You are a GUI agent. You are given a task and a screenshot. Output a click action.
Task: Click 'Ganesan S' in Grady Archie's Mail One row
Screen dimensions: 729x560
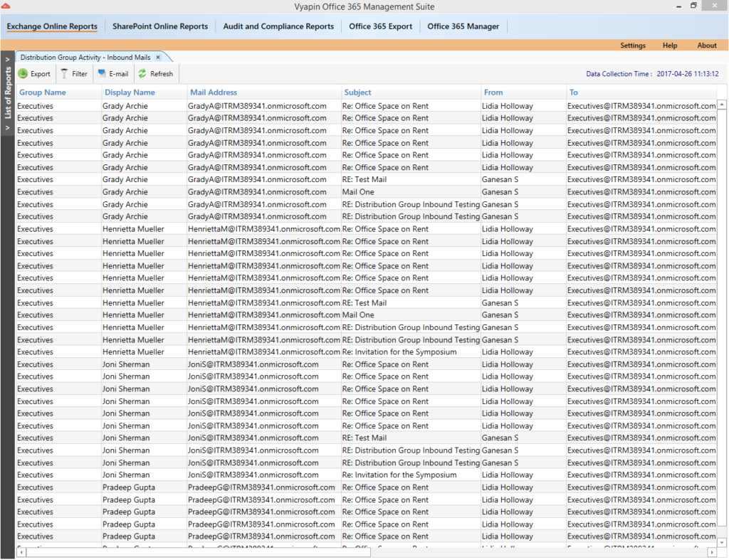[500, 192]
